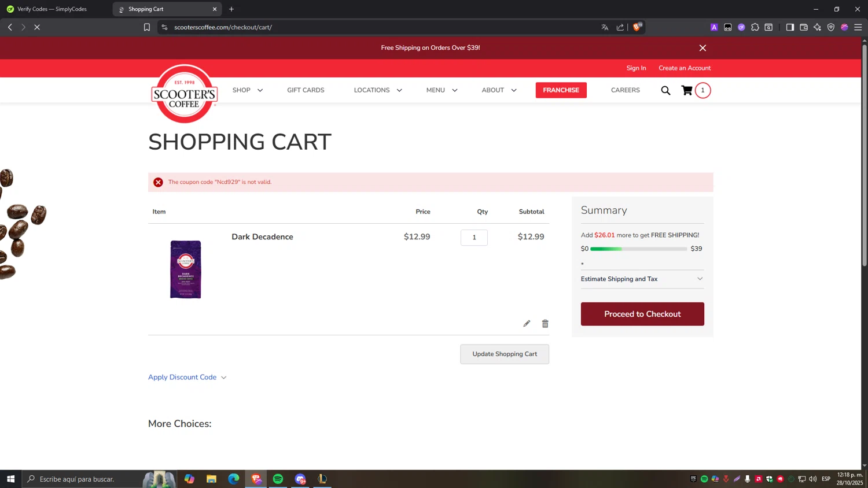Launch Spotify from the taskbar
The height and width of the screenshot is (488, 868).
click(x=278, y=479)
